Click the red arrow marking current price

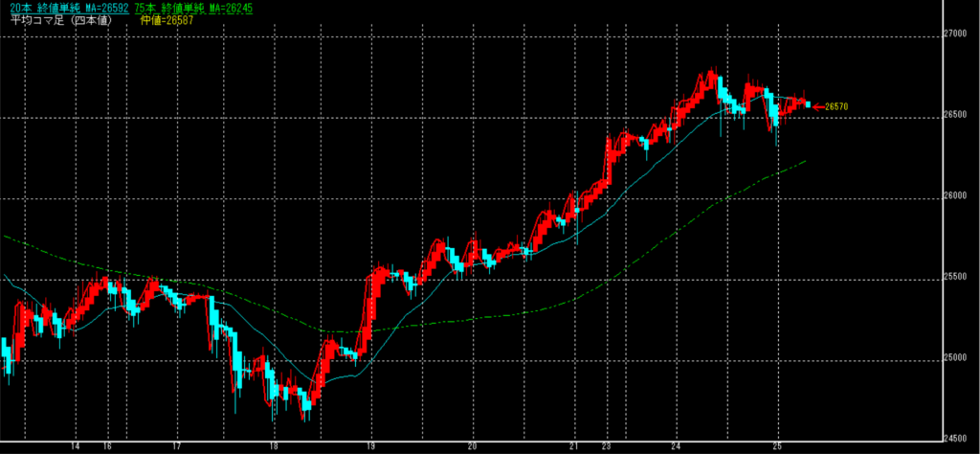point(818,107)
